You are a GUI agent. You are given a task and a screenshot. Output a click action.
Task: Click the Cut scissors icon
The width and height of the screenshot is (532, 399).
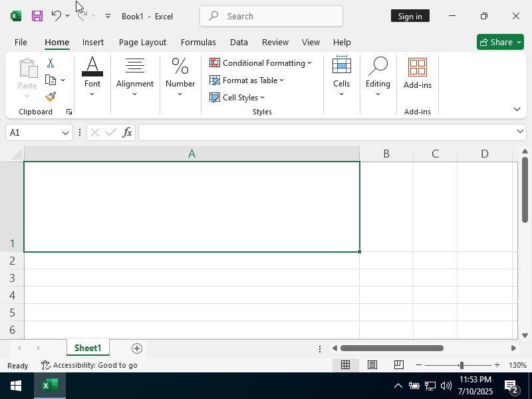[x=51, y=63]
